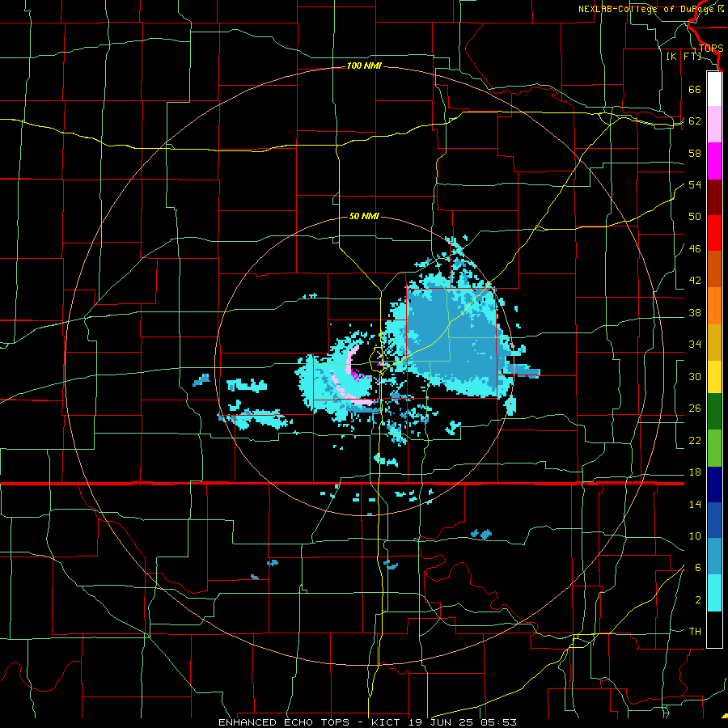Click the legend label 62
This screenshot has height=728, width=728.
coord(695,121)
